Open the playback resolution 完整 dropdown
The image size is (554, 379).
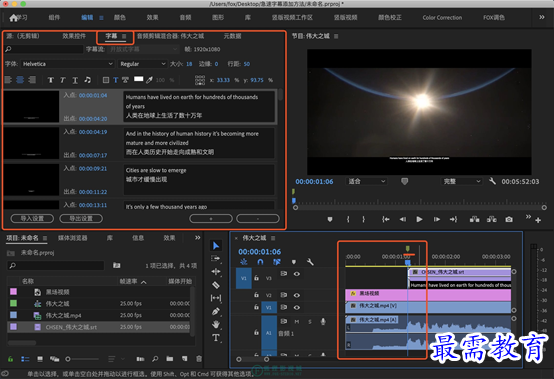pos(461,181)
